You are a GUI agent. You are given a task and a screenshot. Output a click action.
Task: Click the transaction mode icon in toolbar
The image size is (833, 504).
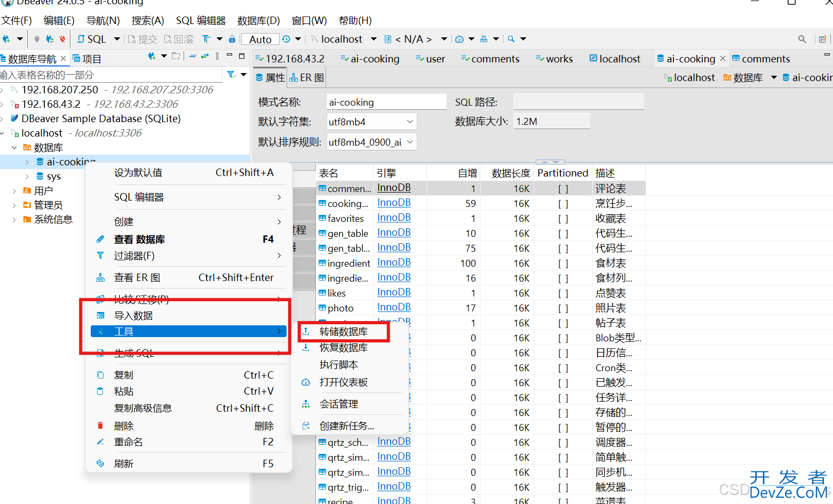[x=206, y=39]
